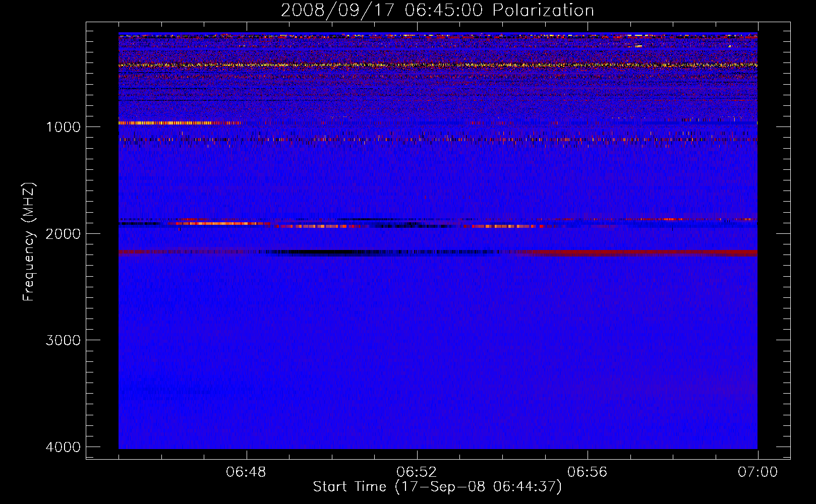Select the 'Frequency (MHZ)' axis label
The width and height of the screenshot is (816, 504).
click(29, 241)
